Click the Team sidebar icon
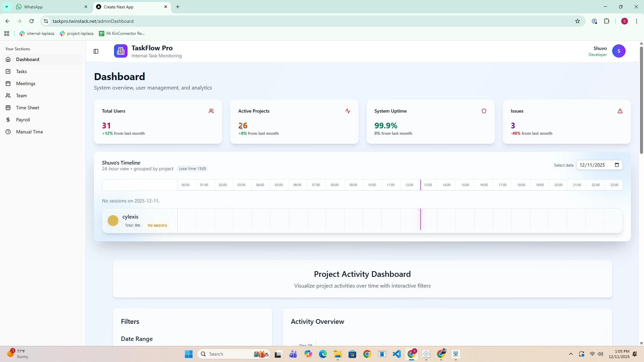Screen dimensions: 644x362 (x=8, y=96)
